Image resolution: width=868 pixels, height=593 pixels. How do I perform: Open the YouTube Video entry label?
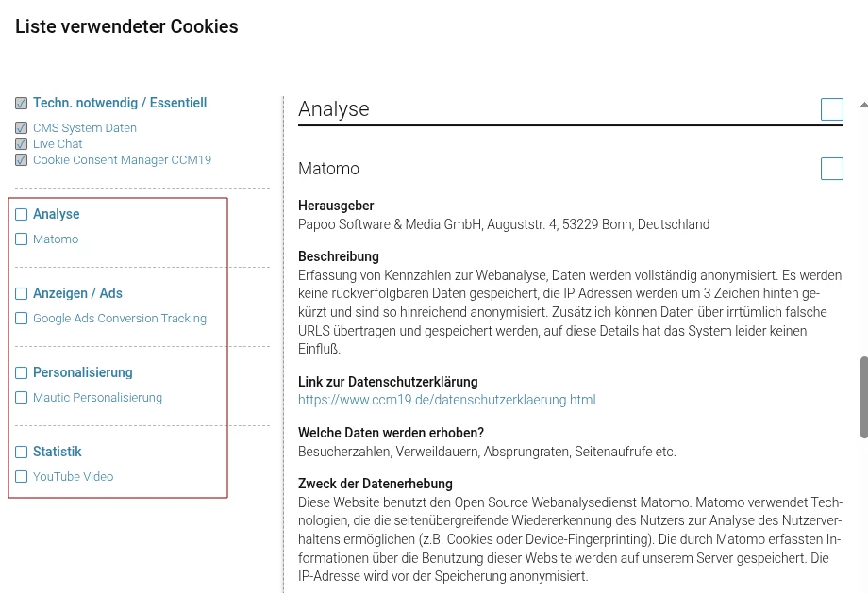click(73, 477)
